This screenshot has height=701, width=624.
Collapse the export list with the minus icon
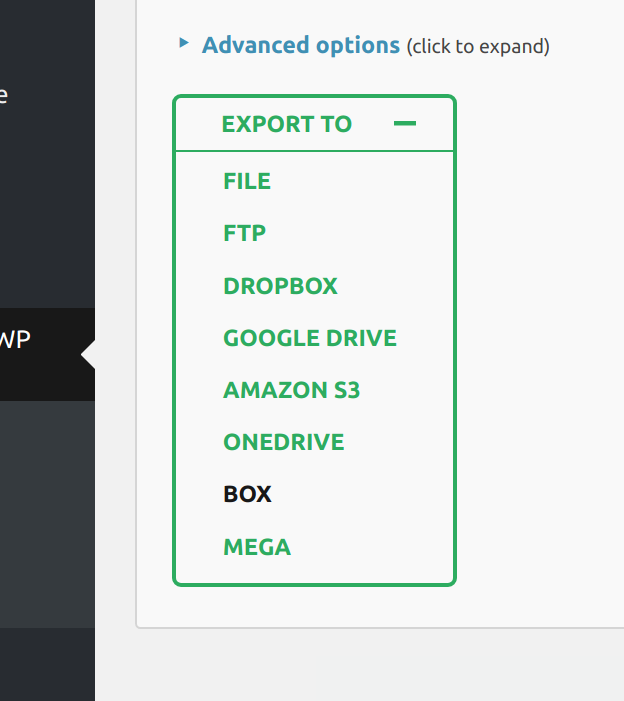pyautogui.click(x=405, y=124)
